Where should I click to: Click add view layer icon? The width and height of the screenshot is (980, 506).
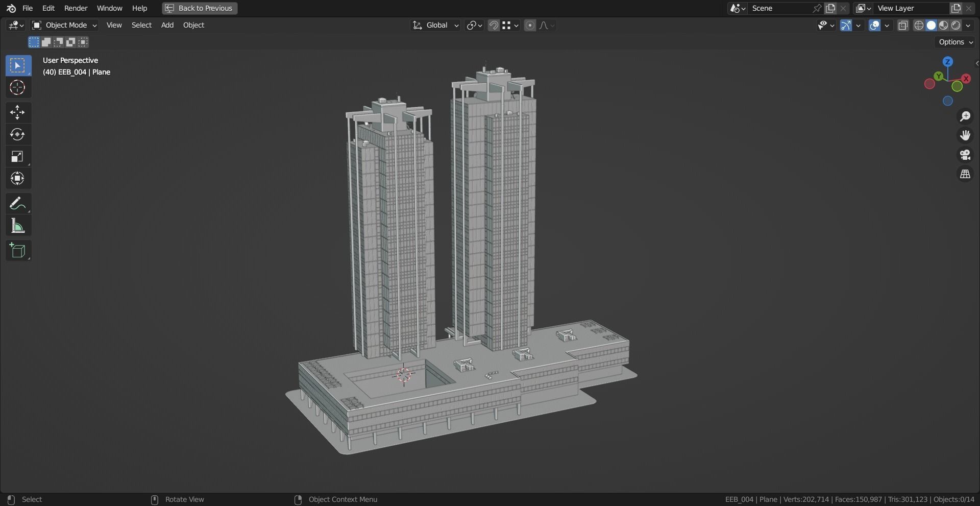click(x=955, y=8)
